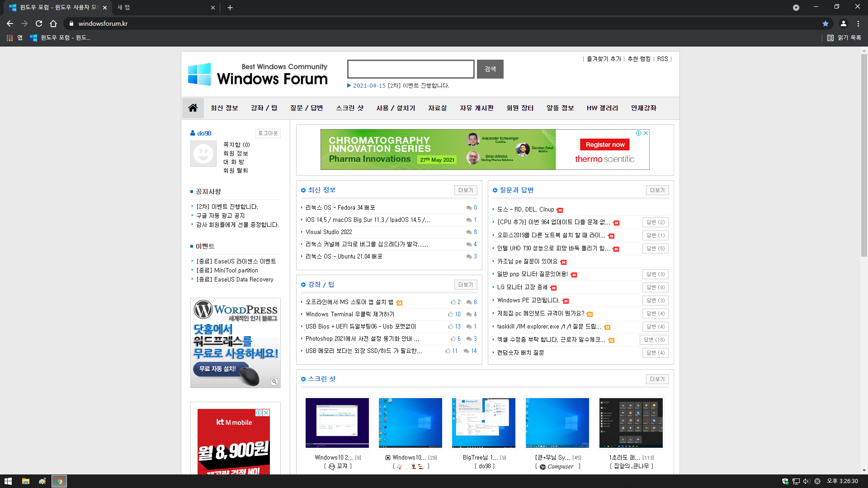Open the browser home page icon

pos(53,23)
